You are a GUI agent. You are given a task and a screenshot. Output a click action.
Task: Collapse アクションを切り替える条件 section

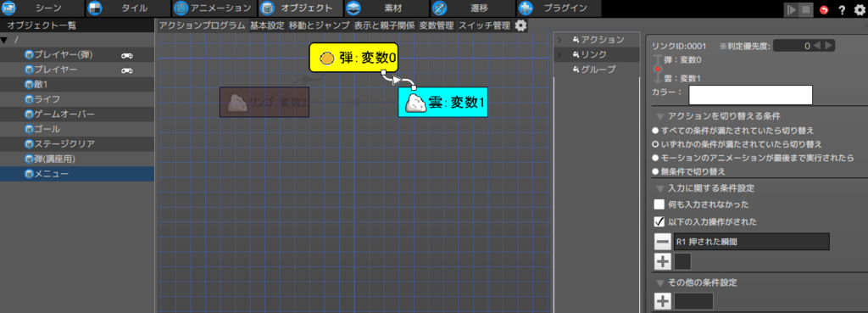coord(659,117)
